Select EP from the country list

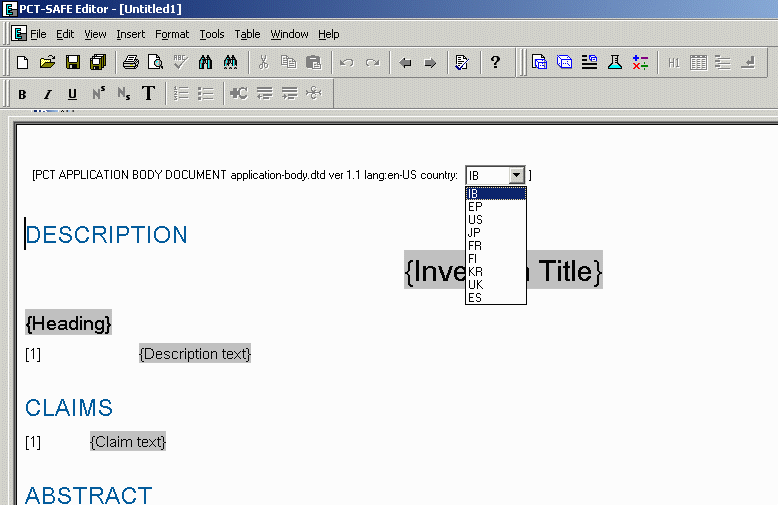point(475,207)
